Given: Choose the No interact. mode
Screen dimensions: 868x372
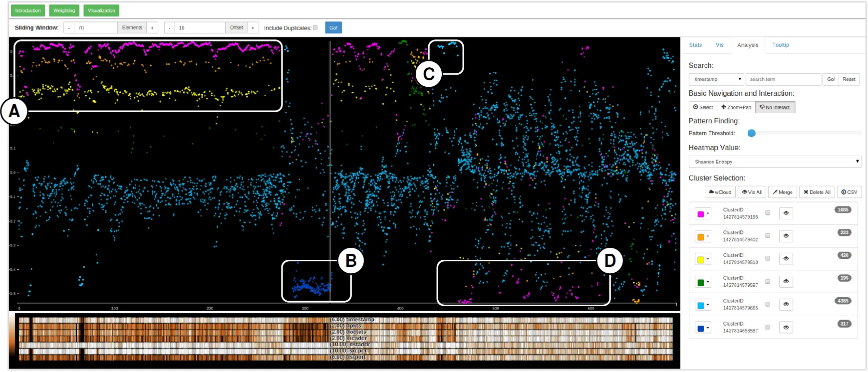Looking at the screenshot, I should tap(775, 107).
